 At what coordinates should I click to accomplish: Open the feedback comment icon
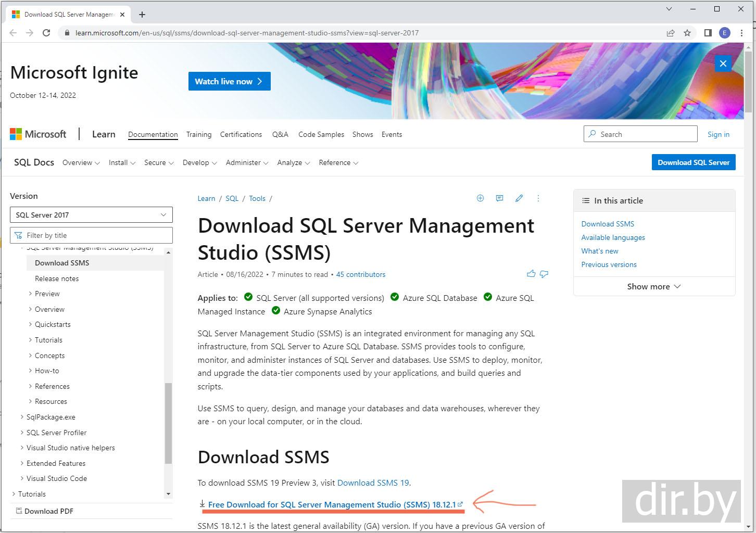[499, 198]
